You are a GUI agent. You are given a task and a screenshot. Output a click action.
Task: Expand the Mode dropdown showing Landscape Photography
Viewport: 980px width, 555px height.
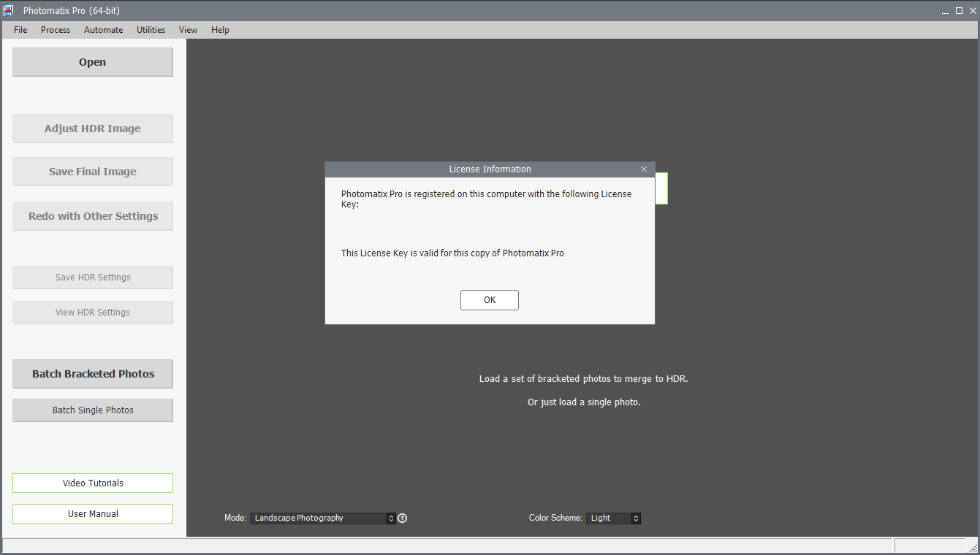click(323, 518)
